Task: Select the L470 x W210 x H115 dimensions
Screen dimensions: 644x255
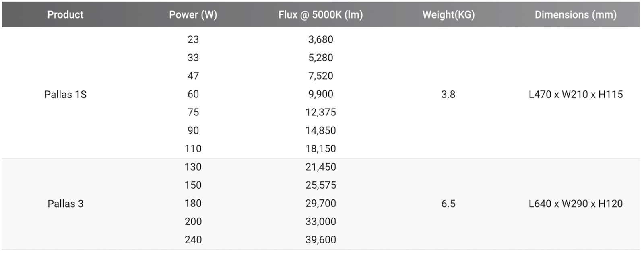Action: [x=576, y=95]
